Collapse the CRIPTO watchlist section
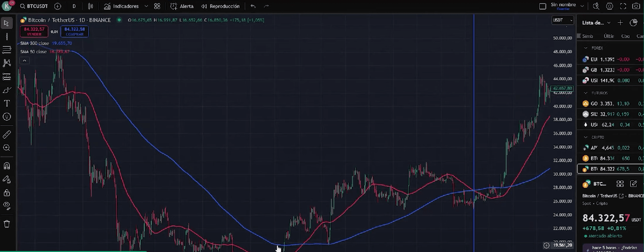 (585, 137)
